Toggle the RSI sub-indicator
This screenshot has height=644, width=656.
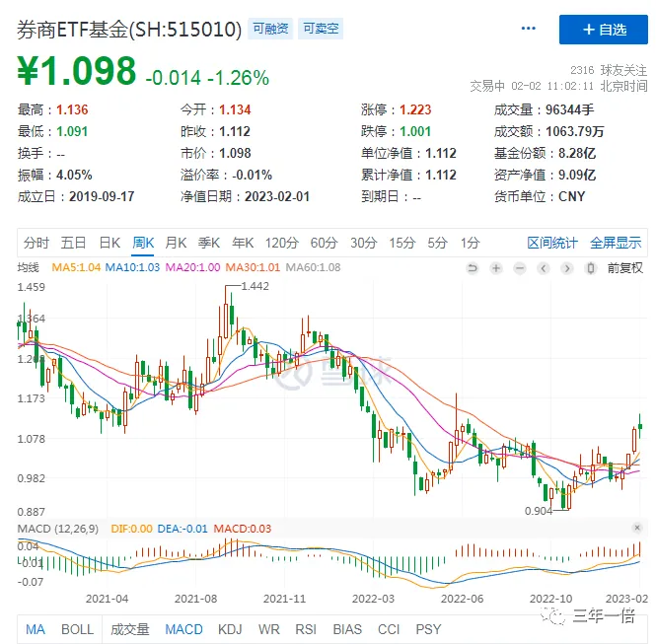306,629
